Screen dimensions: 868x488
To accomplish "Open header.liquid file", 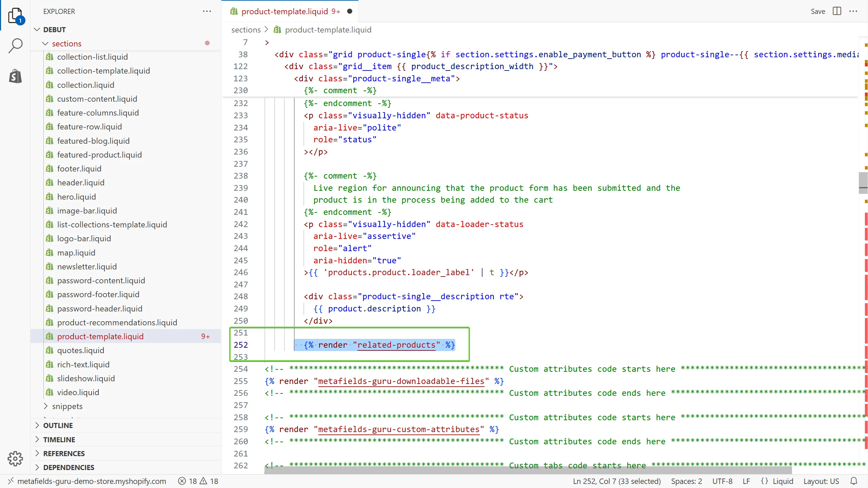I will [x=81, y=182].
